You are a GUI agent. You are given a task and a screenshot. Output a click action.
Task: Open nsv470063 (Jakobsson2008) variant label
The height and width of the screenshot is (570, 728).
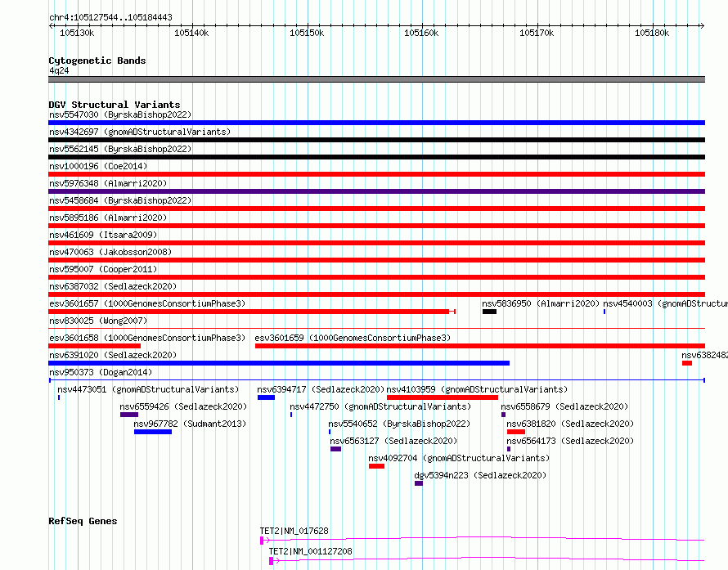click(x=110, y=252)
